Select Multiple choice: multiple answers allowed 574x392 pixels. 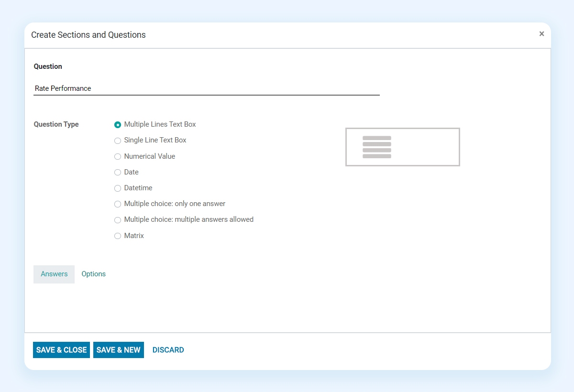(118, 220)
